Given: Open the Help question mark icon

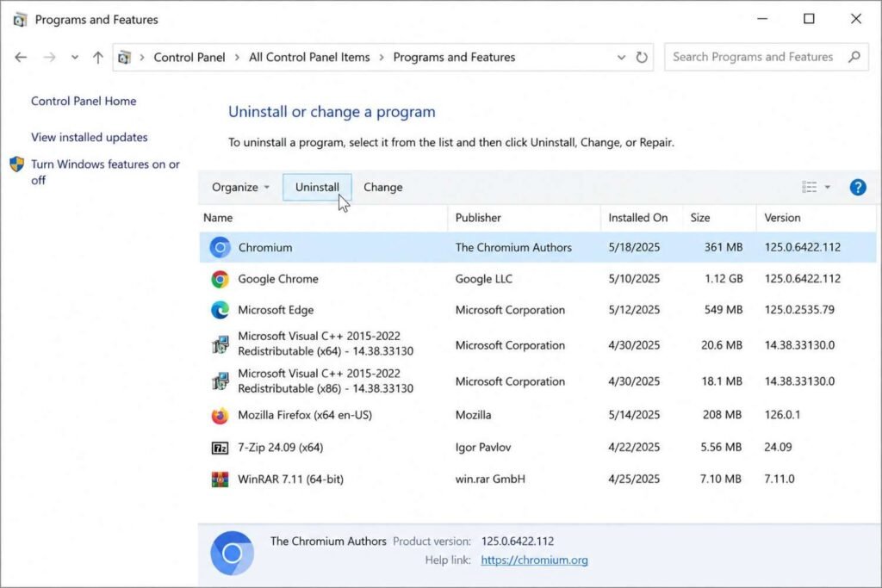Looking at the screenshot, I should pos(858,187).
